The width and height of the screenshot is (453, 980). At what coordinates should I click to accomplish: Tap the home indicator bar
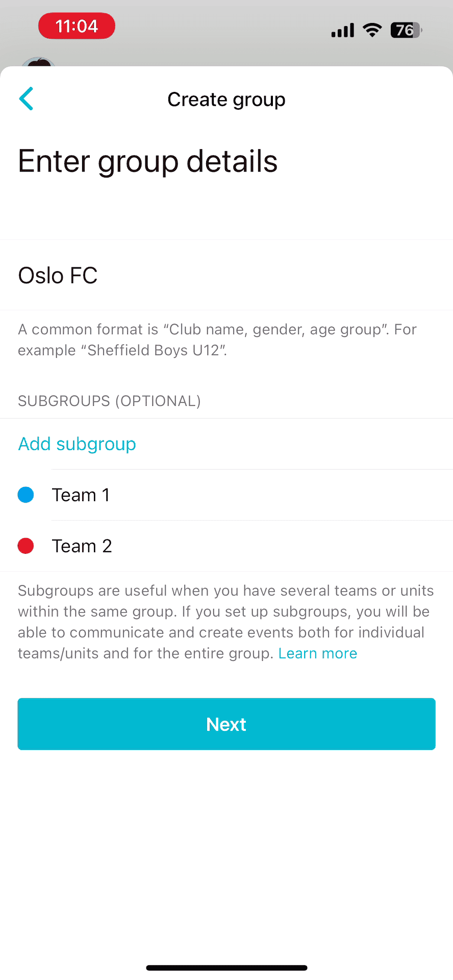pos(226,968)
